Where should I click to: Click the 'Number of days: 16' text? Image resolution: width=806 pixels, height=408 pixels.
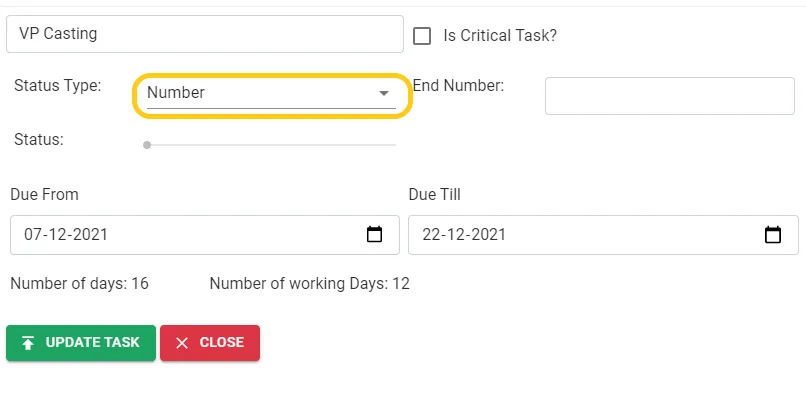79,284
